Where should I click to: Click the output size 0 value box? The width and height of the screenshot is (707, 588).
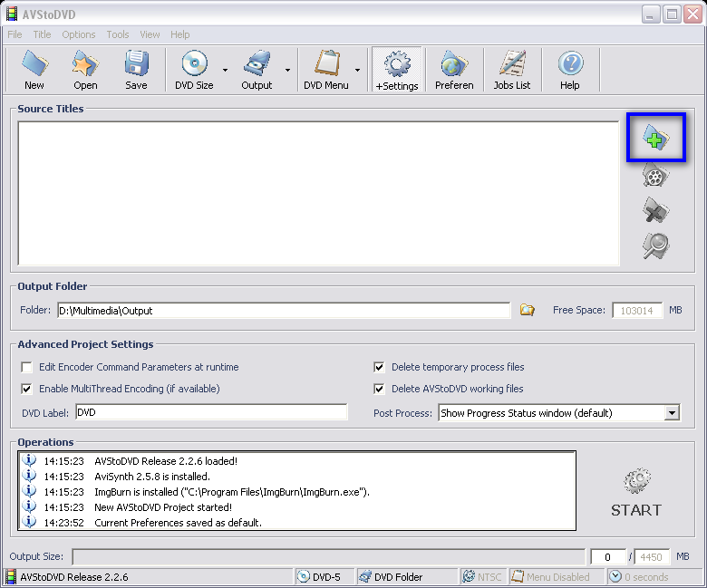pyautogui.click(x=608, y=557)
